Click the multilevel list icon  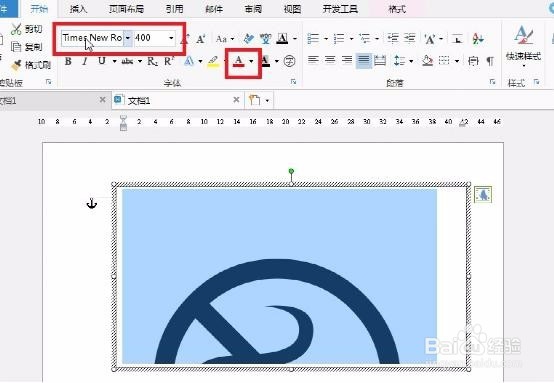[x=364, y=38]
